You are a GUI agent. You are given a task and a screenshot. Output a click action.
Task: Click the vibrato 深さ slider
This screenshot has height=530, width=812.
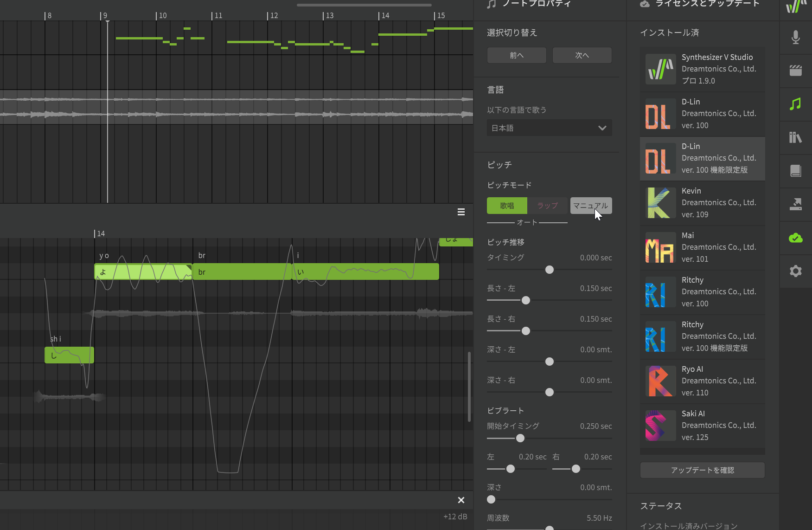(550, 499)
